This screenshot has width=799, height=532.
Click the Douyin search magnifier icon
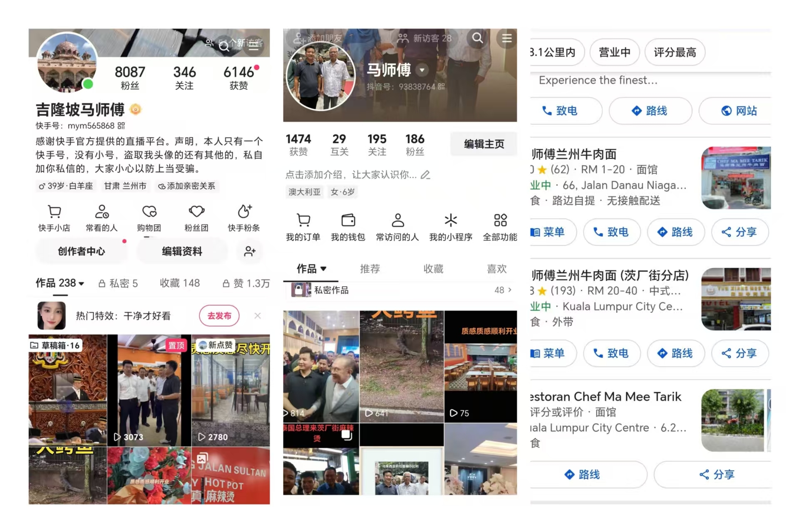(x=477, y=38)
